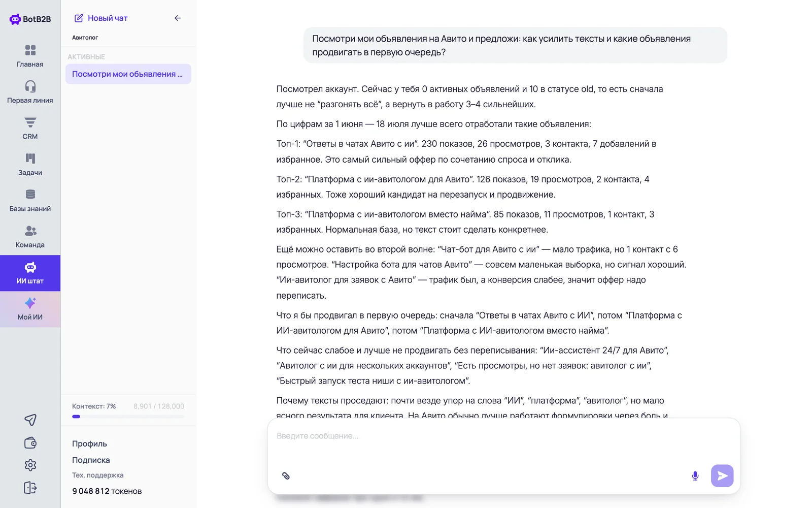The width and height of the screenshot is (812, 508).
Task: Click line По цифрам за 1 июня
Action: pyautogui.click(x=433, y=124)
